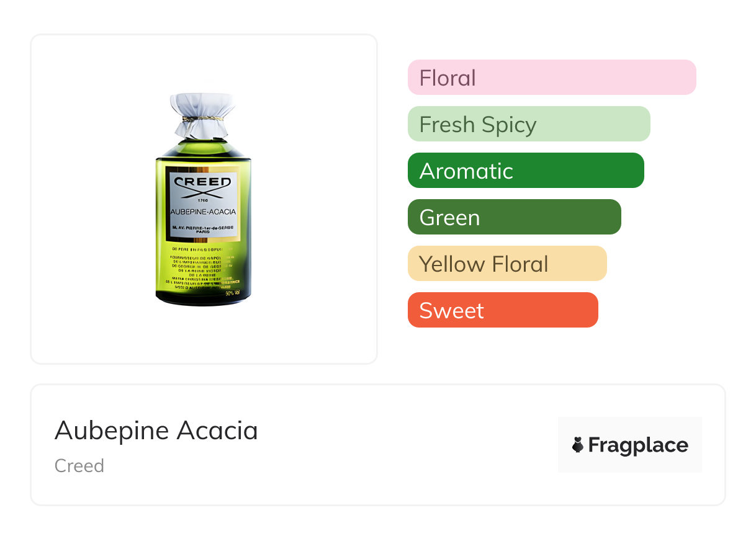
Task: Pick the dark Green accord bar
Action: click(x=514, y=217)
